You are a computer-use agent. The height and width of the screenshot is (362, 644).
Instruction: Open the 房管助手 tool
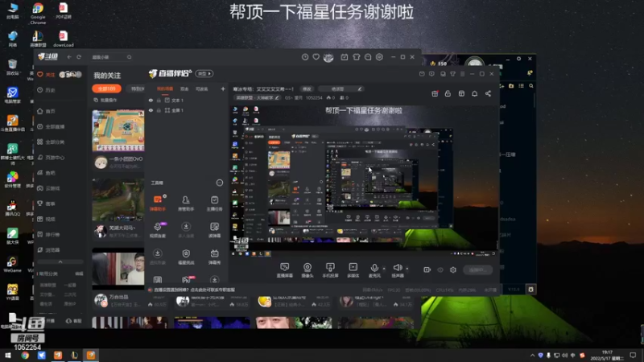pyautogui.click(x=186, y=203)
